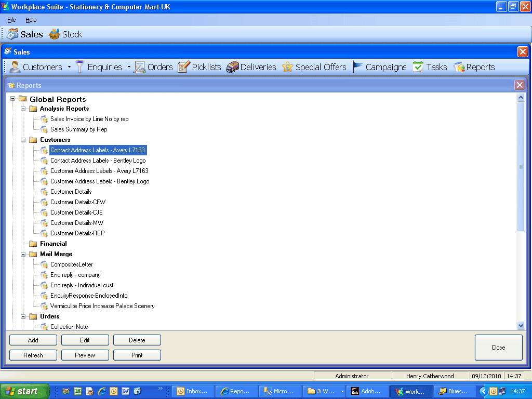Select Customer Address Labels - Avery L7163
The height and width of the screenshot is (399, 532).
pos(99,171)
